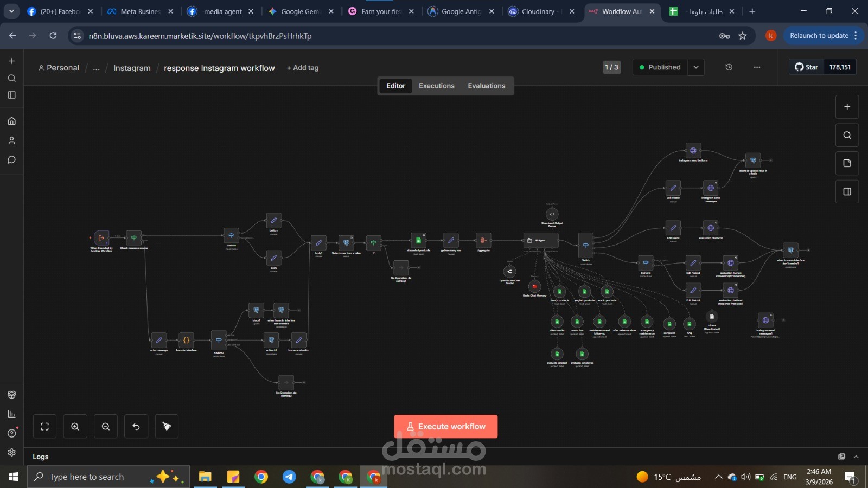Click the Execute workflow button
This screenshot has width=868, height=488.
click(x=446, y=427)
